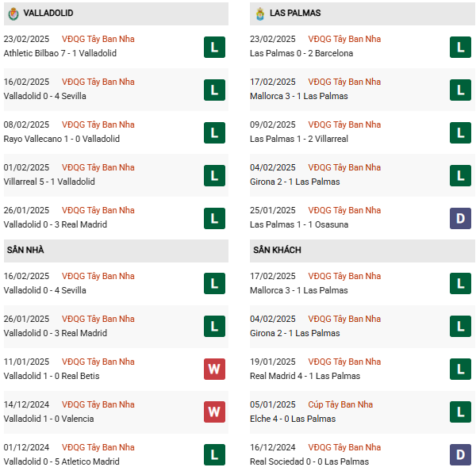Click the D badge for Real Sociedad 0-0 Las Palmas
This screenshot has height=471, width=476.
460,456
